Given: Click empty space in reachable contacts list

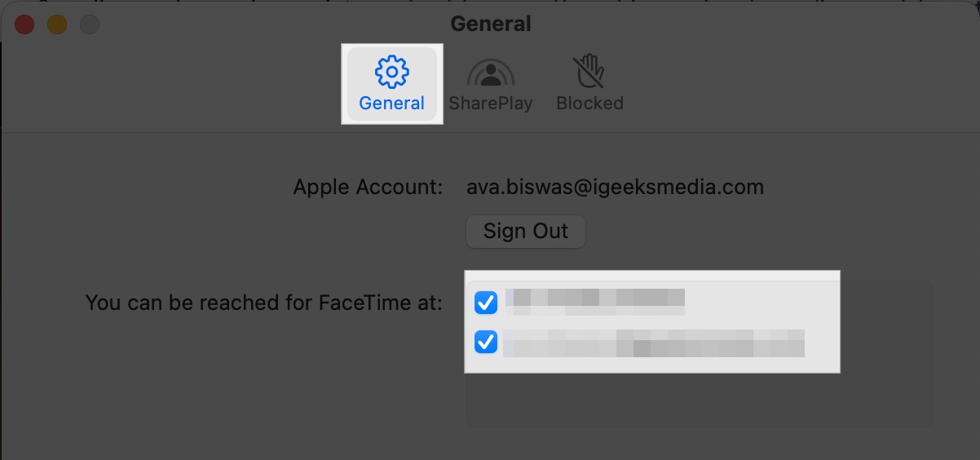Looking at the screenshot, I should [698, 400].
